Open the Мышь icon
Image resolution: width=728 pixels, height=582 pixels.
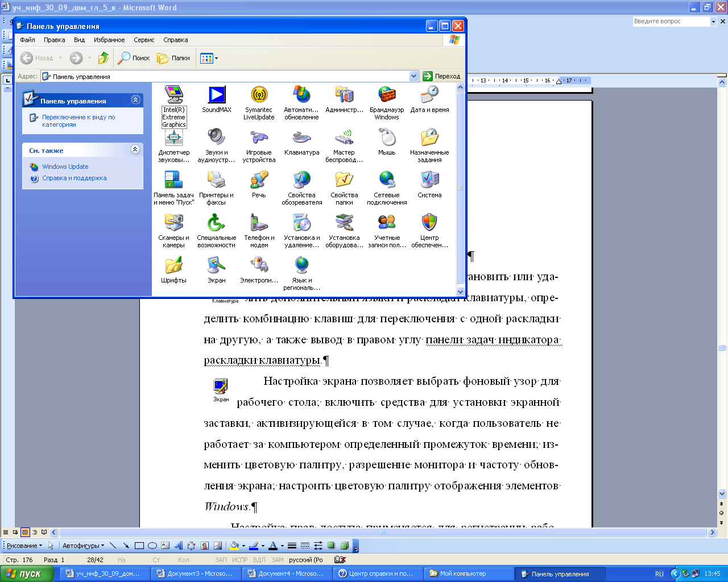tap(387, 138)
